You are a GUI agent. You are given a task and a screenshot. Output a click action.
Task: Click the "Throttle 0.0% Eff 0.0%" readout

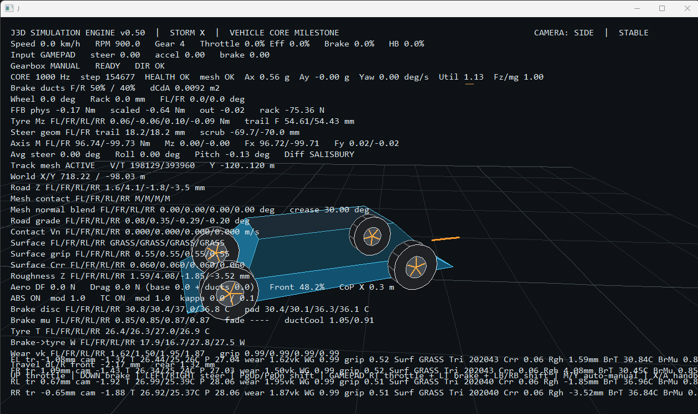coord(255,44)
